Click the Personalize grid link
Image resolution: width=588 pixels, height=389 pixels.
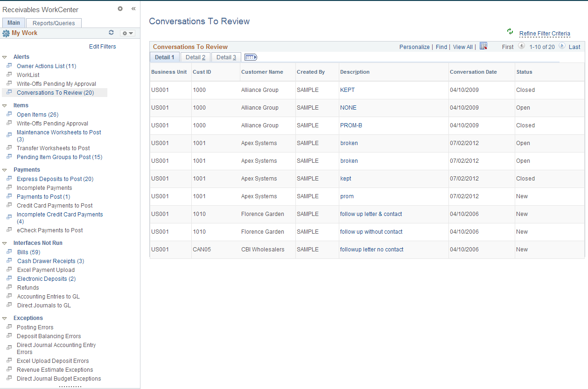click(x=414, y=47)
